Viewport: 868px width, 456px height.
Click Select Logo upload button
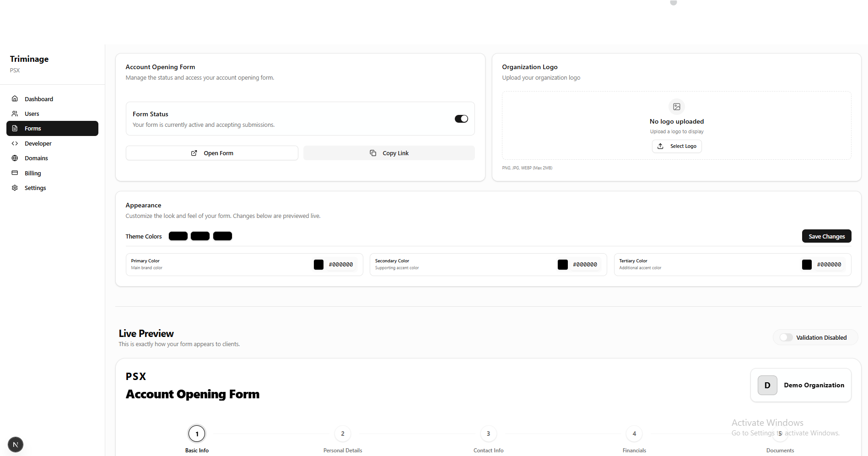(676, 146)
